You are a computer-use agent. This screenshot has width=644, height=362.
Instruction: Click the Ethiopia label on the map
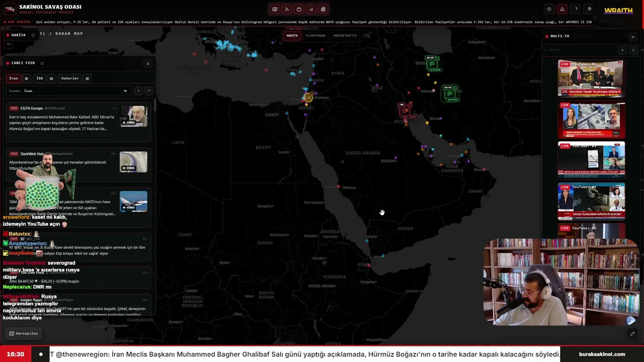[335, 277]
